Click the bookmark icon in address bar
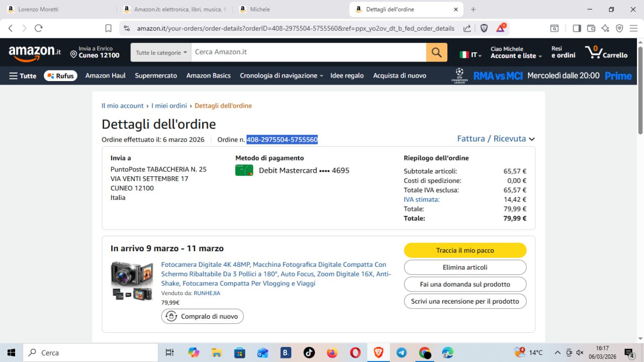Viewport: 644px width, 362px height. 108,28
